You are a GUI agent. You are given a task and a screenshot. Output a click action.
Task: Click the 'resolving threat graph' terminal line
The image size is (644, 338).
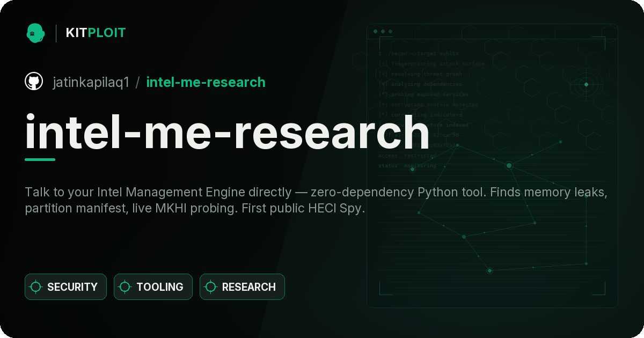tap(420, 74)
